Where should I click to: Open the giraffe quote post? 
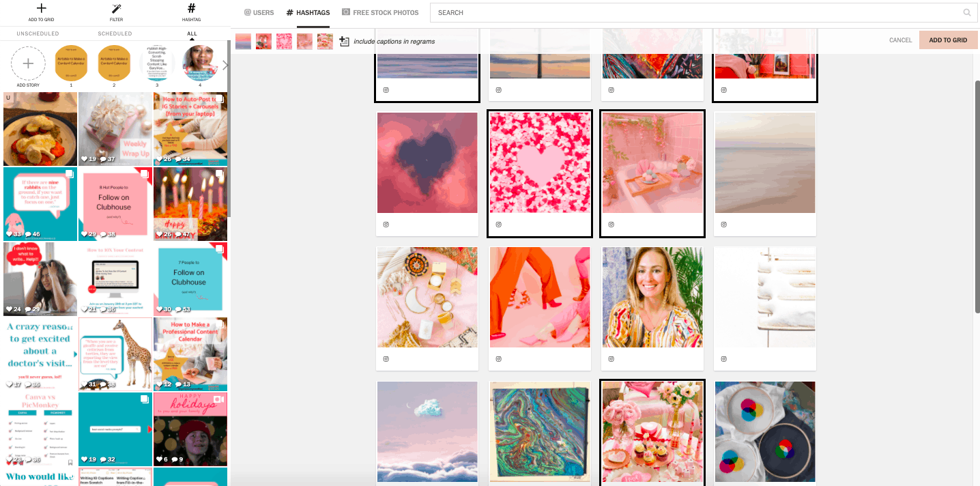coord(115,354)
